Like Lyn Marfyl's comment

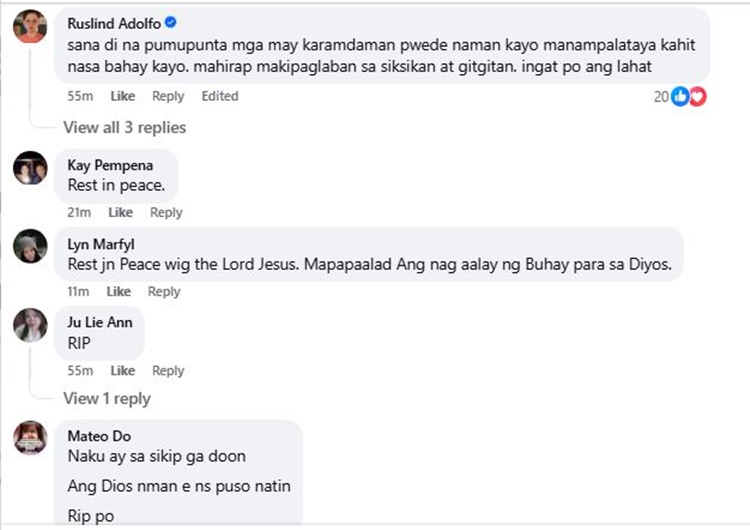[119, 291]
